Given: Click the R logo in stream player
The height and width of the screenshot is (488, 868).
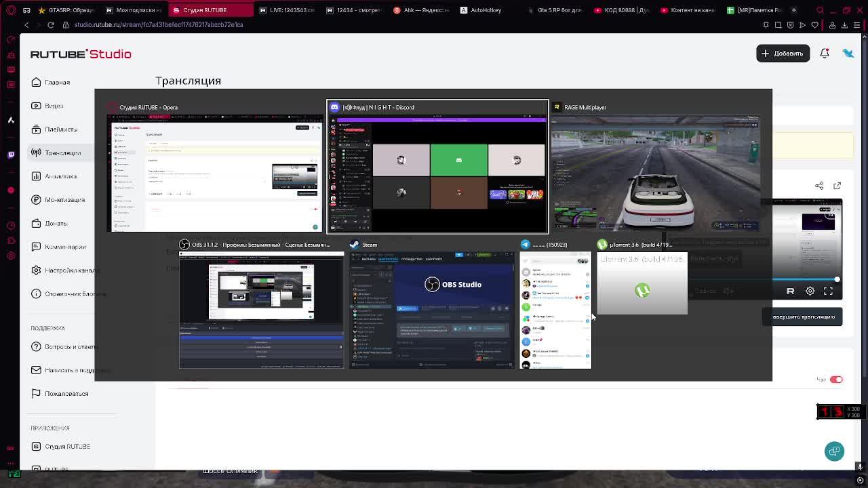Looking at the screenshot, I should click(x=790, y=291).
